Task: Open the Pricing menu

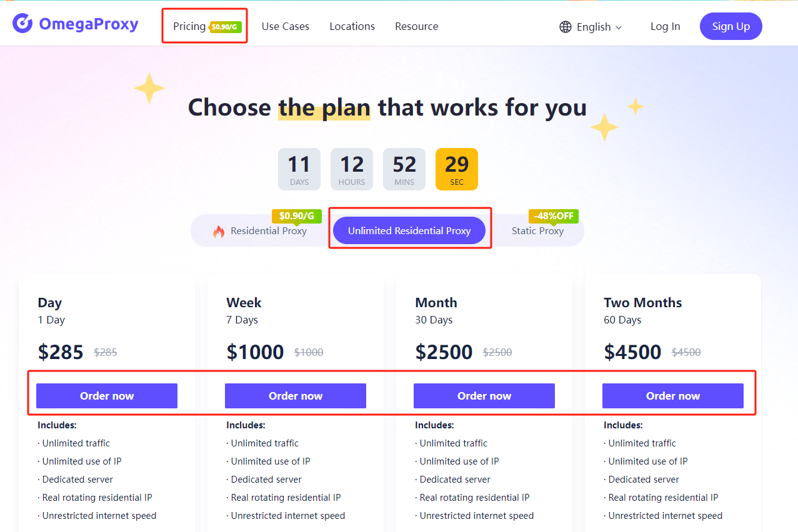Action: point(189,26)
